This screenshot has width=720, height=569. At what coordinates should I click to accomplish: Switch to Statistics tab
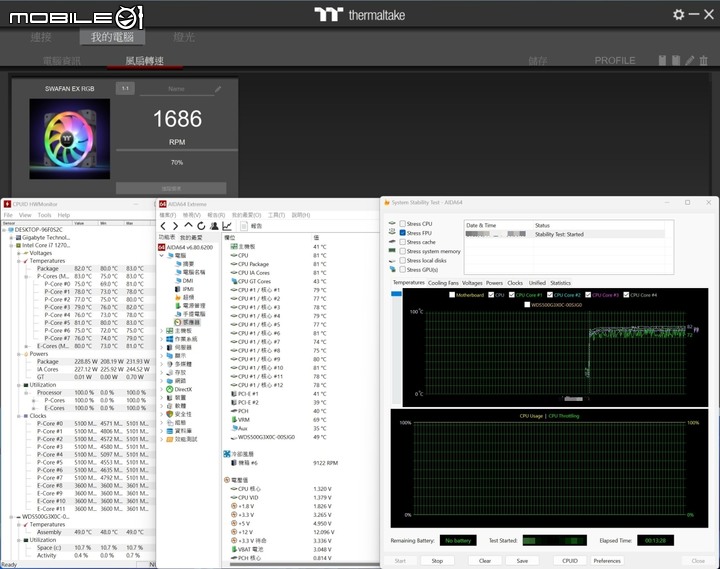click(560, 283)
